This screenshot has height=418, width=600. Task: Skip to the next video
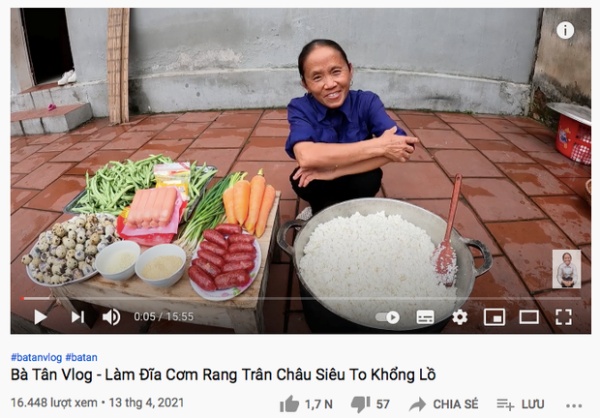[x=78, y=317]
